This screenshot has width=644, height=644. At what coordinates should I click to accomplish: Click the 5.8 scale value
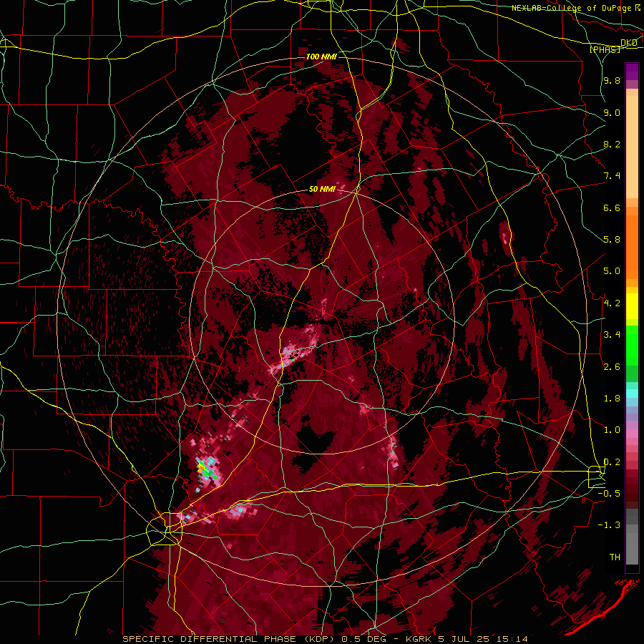[x=612, y=240]
